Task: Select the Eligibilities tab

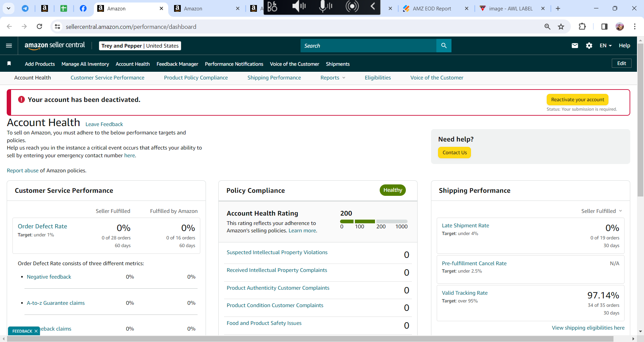Action: tap(378, 78)
